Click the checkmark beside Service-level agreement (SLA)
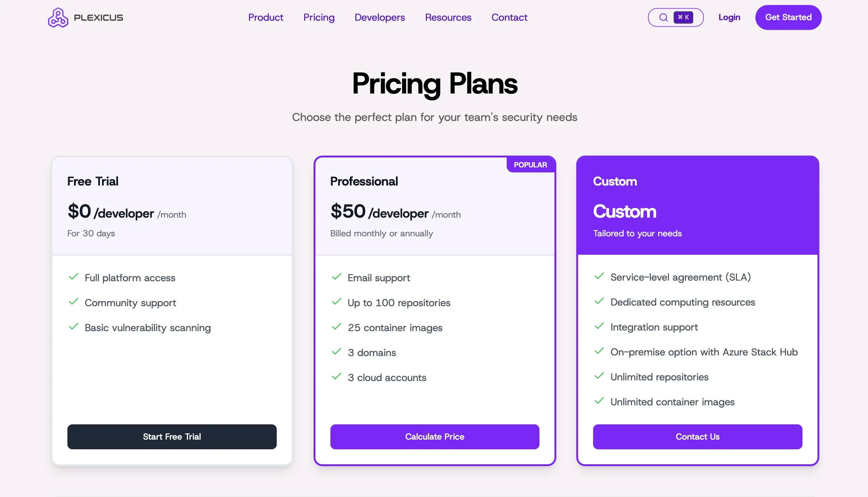This screenshot has width=868, height=497. click(599, 277)
